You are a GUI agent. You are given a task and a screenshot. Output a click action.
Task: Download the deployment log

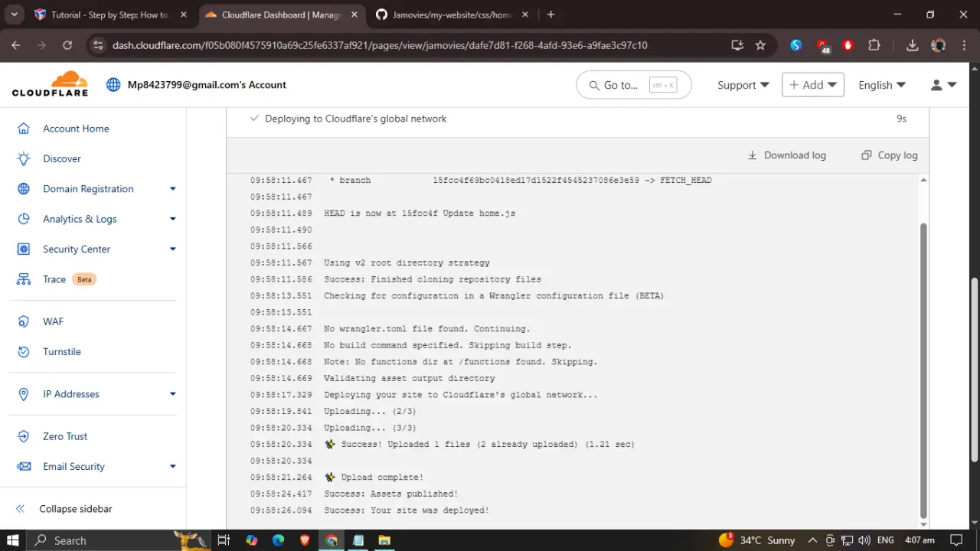click(787, 155)
